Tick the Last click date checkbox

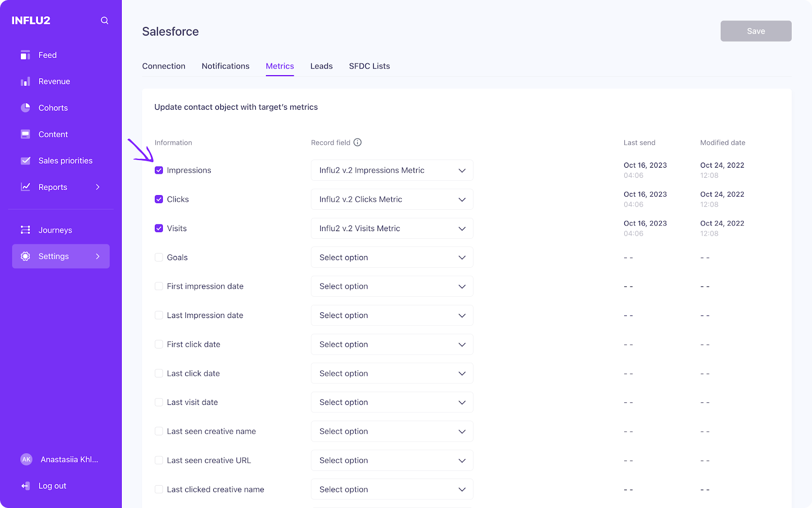159,373
